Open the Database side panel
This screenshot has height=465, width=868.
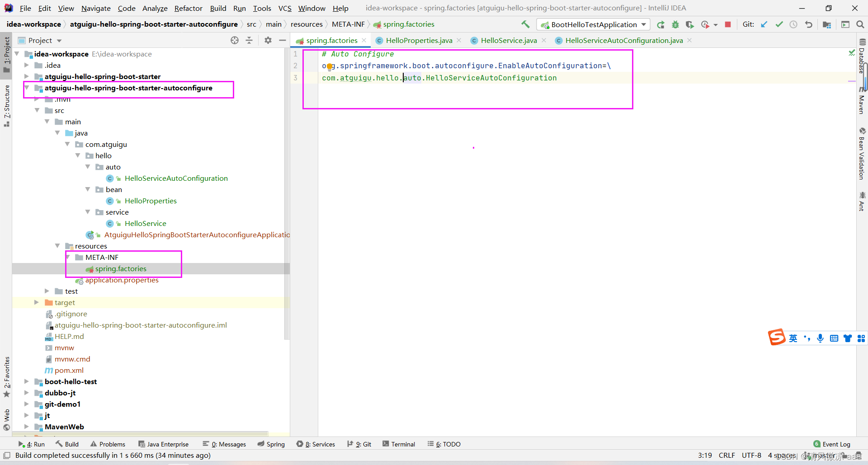pyautogui.click(x=862, y=56)
